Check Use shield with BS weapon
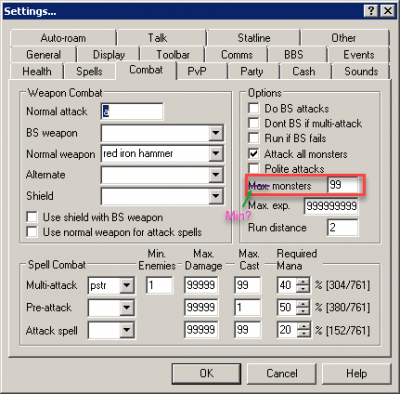The width and height of the screenshot is (400, 394). [x=32, y=217]
